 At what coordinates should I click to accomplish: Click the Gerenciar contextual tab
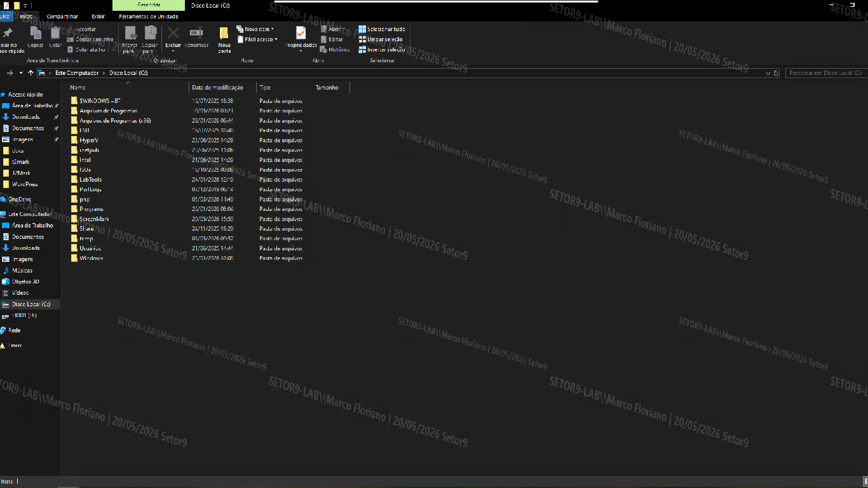point(149,5)
